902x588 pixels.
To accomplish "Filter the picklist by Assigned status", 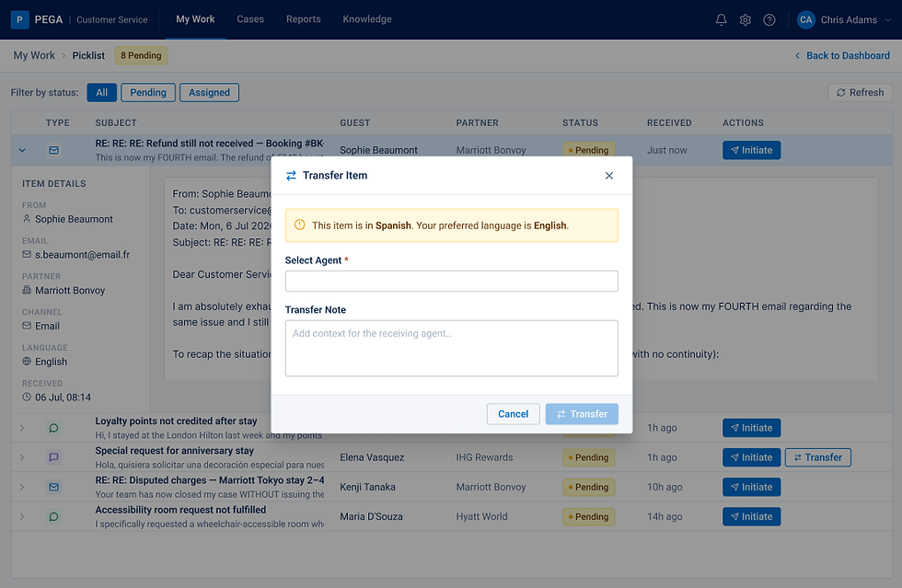I will 210,93.
